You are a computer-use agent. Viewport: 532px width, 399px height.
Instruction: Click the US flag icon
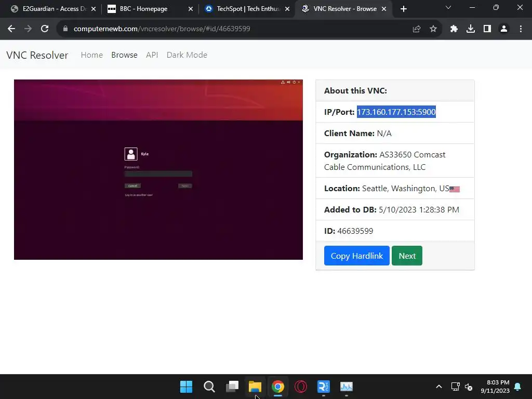pos(455,189)
